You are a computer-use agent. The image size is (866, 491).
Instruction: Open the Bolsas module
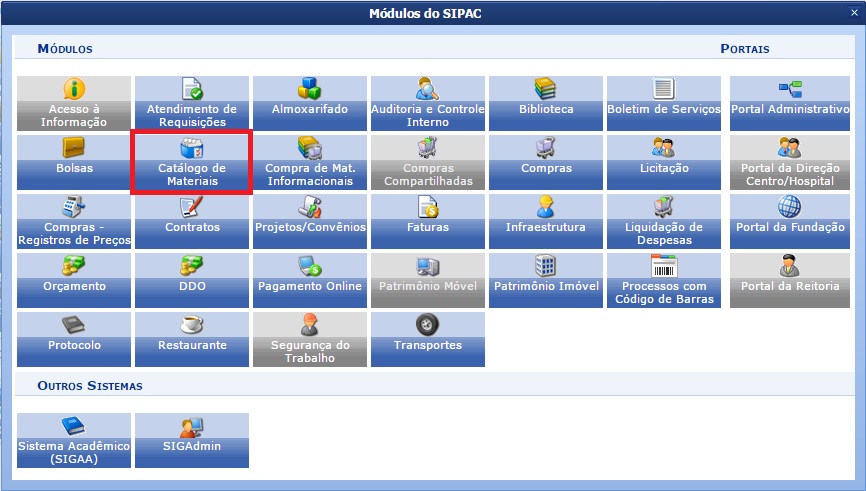coord(74,162)
